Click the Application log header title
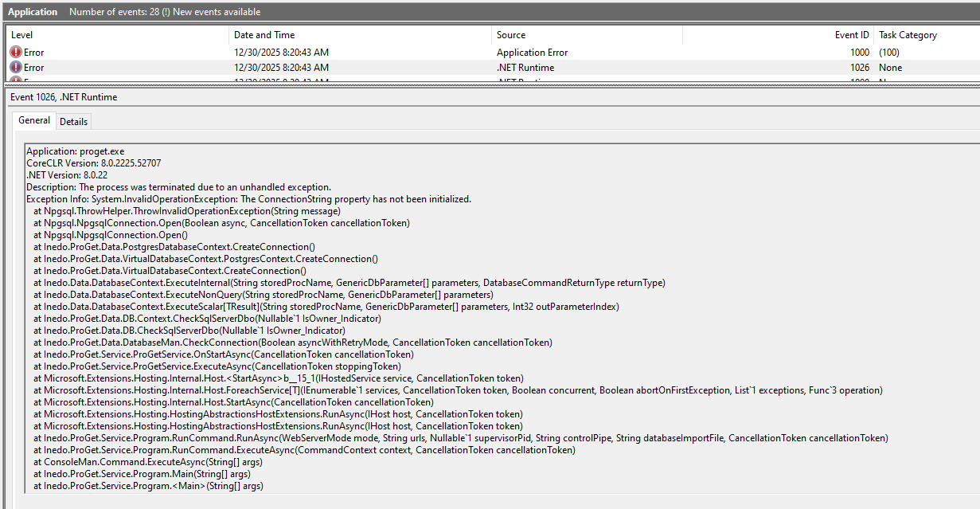Viewport: 980px width, 509px height. 33,12
